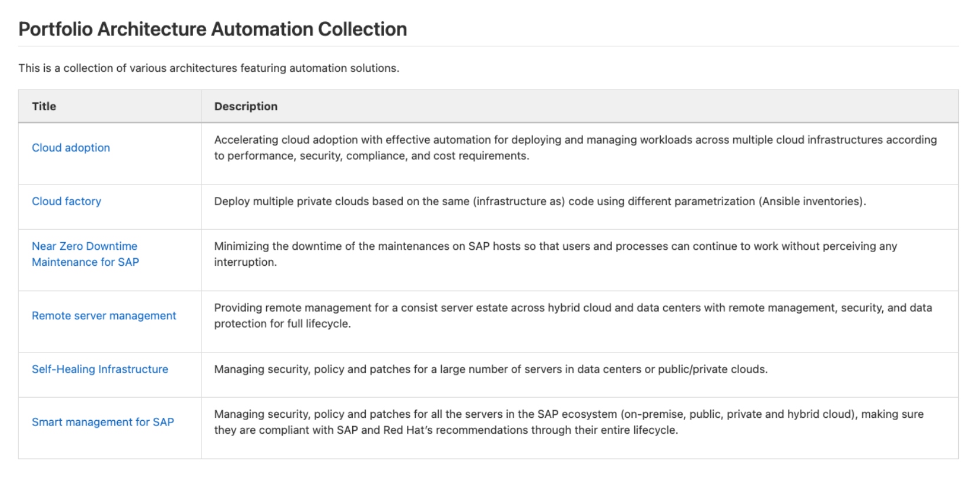Click the "(Ansible inventories)" text
980x495 pixels.
[x=812, y=202]
